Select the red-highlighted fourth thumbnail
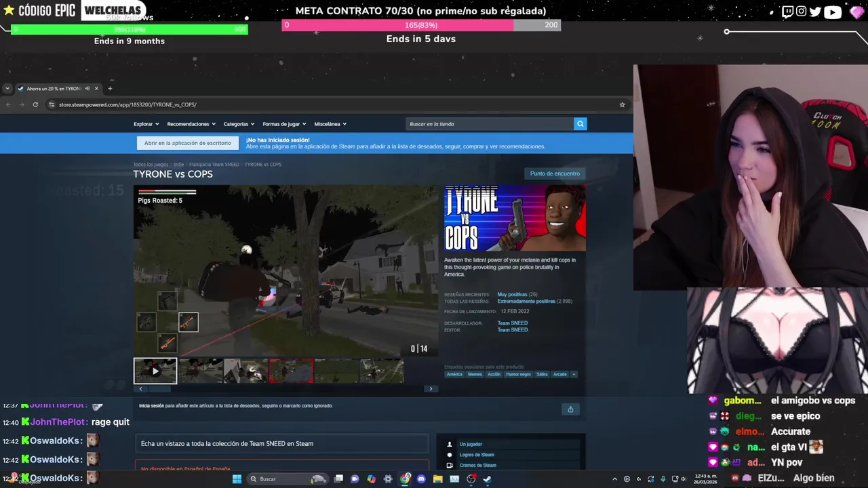Viewport: 868px width, 488px height. click(291, 371)
